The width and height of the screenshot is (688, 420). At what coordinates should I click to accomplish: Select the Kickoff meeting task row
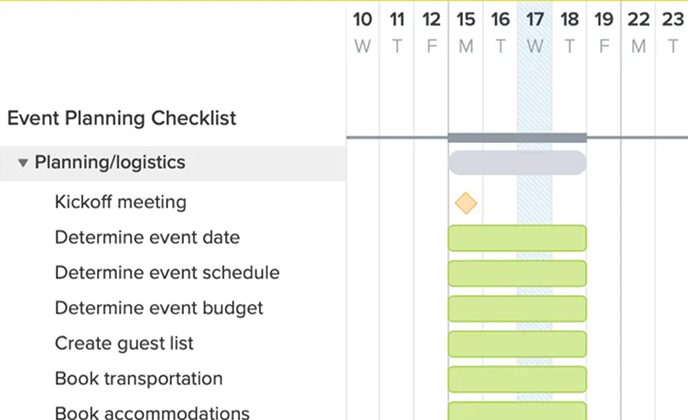120,202
